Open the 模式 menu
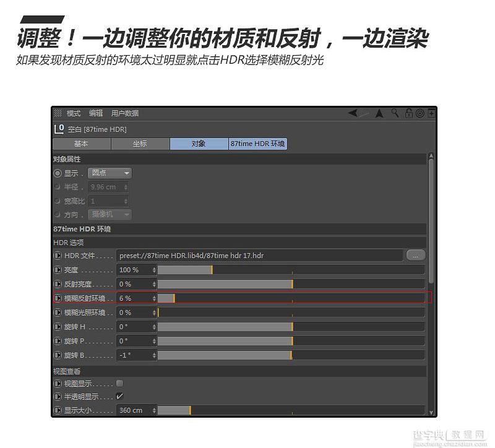The image size is (495, 448). 74,113
